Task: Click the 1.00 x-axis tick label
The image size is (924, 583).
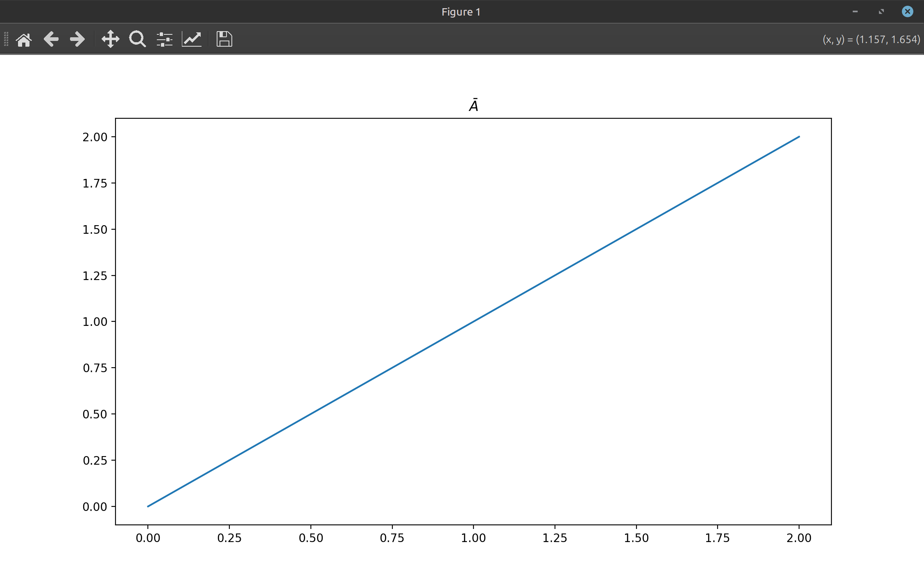Action: tap(473, 538)
